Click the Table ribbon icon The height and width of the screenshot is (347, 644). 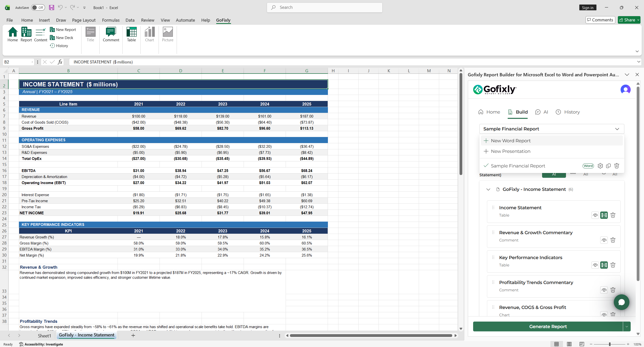click(x=131, y=34)
